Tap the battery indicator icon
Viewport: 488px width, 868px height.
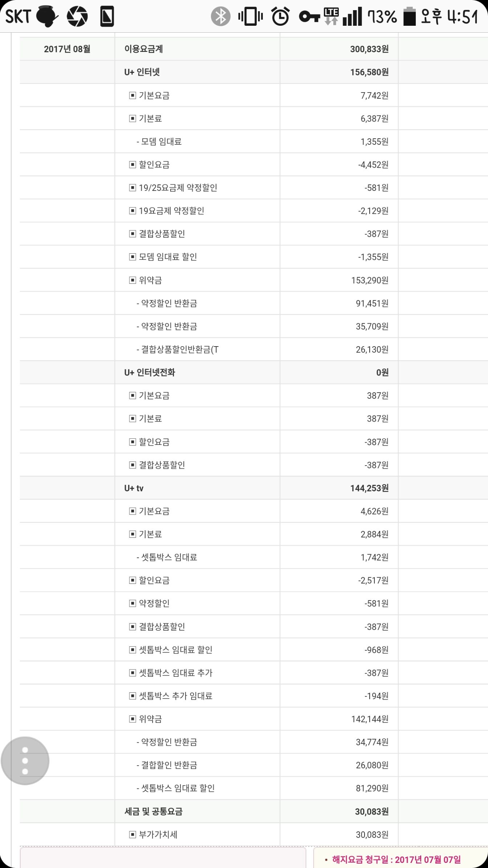tap(410, 16)
